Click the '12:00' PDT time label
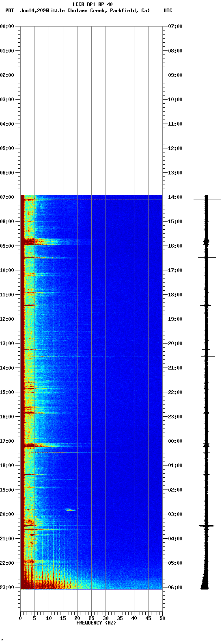 [x=8, y=319]
